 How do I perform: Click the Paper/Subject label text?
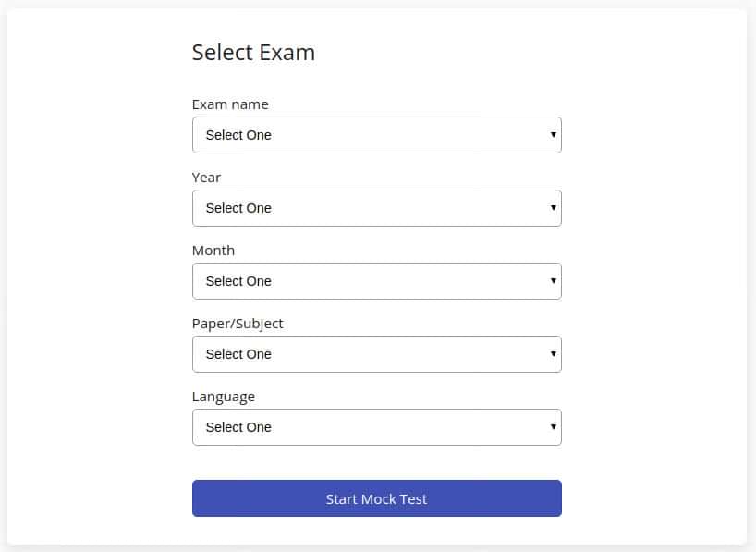pyautogui.click(x=238, y=324)
